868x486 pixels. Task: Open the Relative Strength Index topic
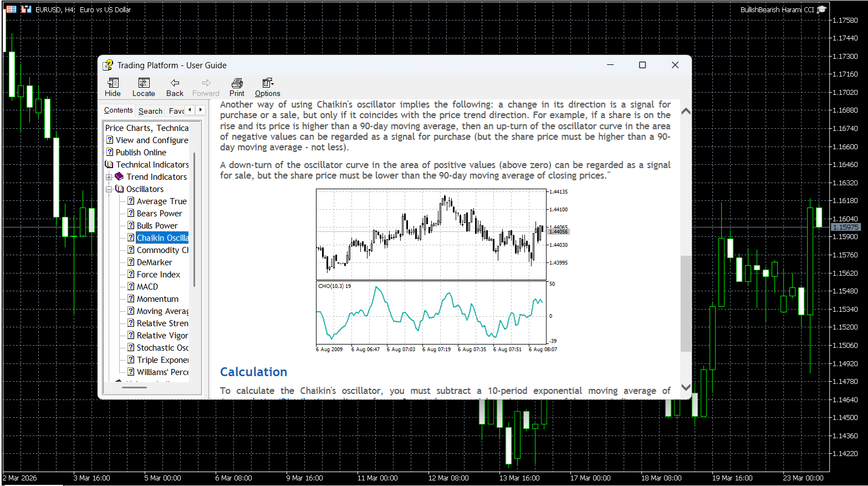click(x=157, y=323)
